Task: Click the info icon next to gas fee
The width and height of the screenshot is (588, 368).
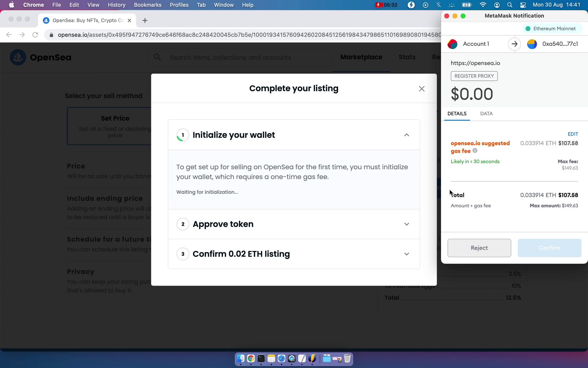Action: pos(475,151)
